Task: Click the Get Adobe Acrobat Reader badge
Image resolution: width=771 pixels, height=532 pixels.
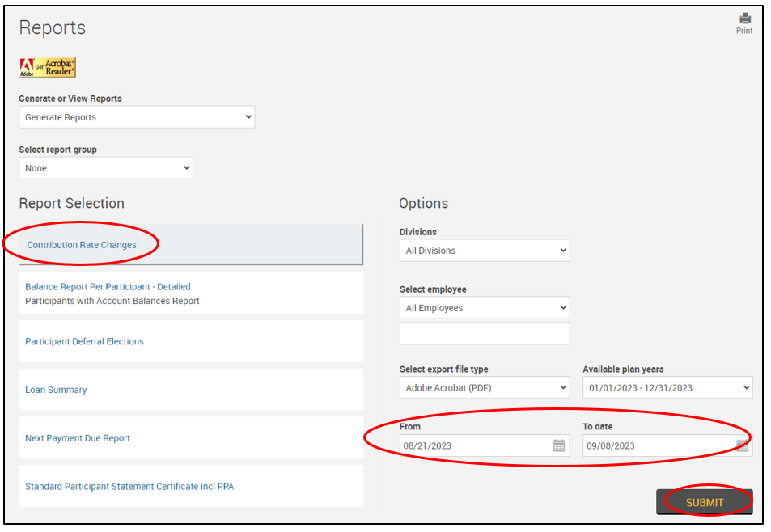Action: click(x=48, y=68)
